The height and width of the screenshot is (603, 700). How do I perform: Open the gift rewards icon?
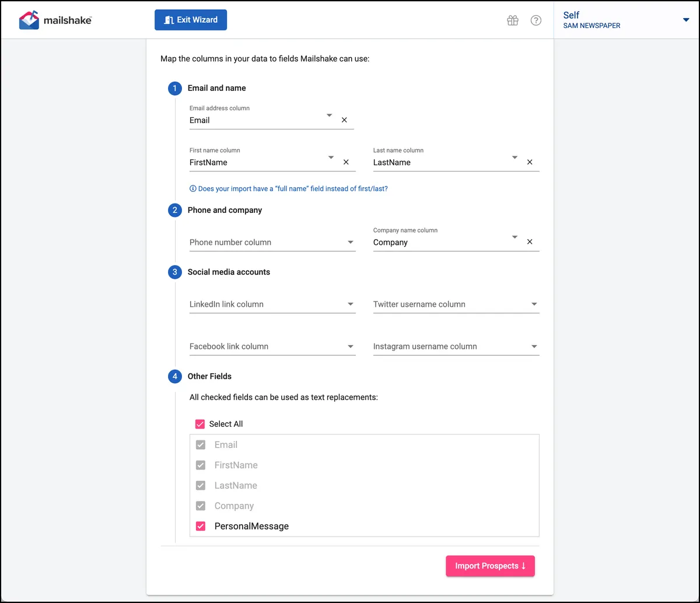[513, 20]
